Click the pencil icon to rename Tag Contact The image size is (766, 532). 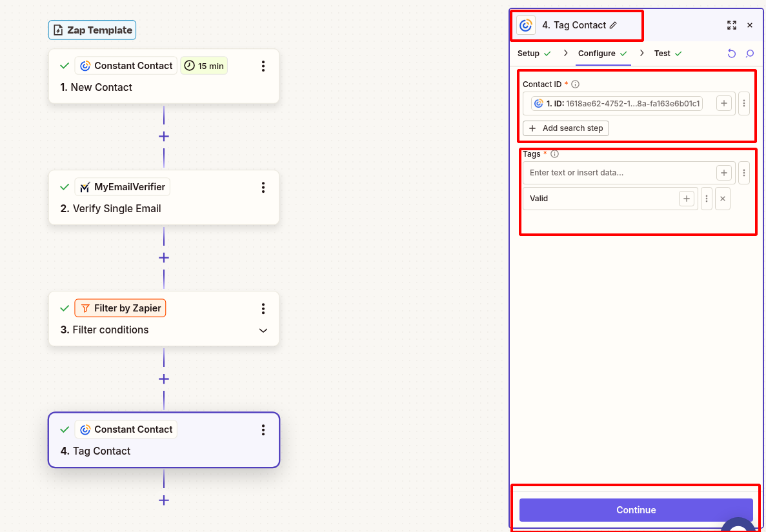click(x=613, y=25)
